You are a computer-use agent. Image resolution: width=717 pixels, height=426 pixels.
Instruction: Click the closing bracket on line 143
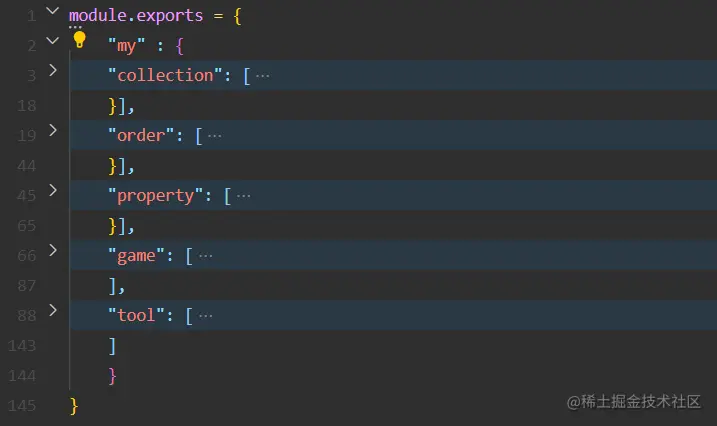click(x=112, y=346)
